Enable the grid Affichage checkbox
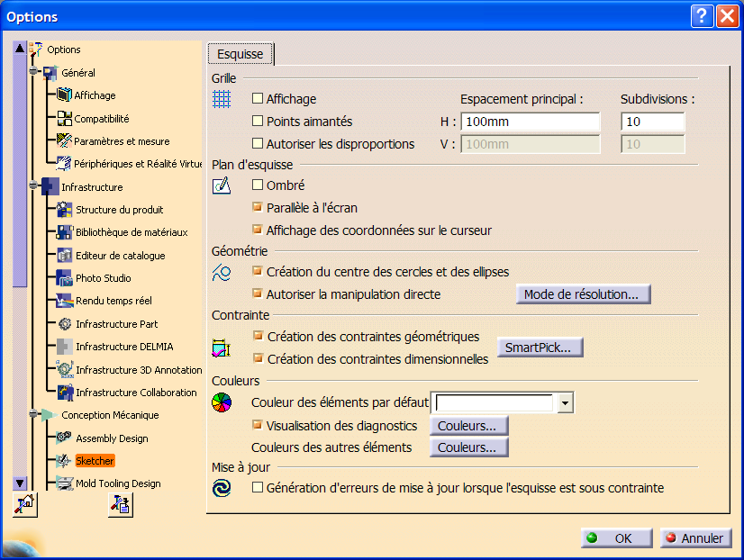744x560 pixels. point(258,98)
